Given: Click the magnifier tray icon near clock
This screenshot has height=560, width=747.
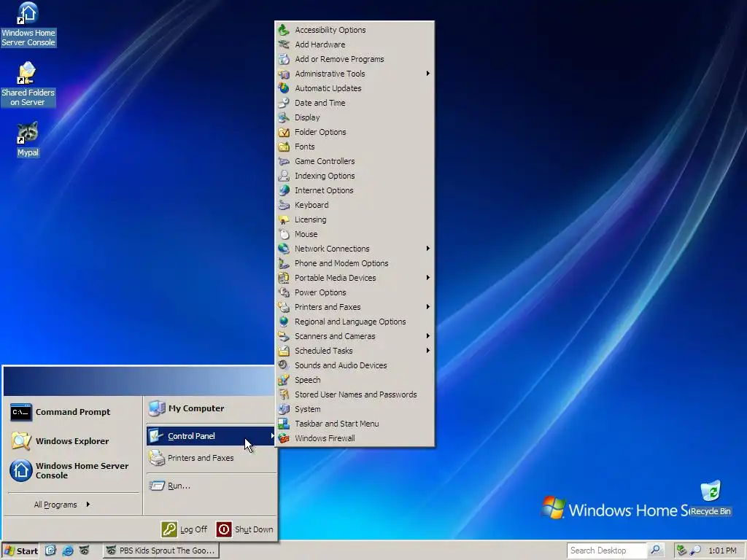Looking at the screenshot, I should coord(695,551).
